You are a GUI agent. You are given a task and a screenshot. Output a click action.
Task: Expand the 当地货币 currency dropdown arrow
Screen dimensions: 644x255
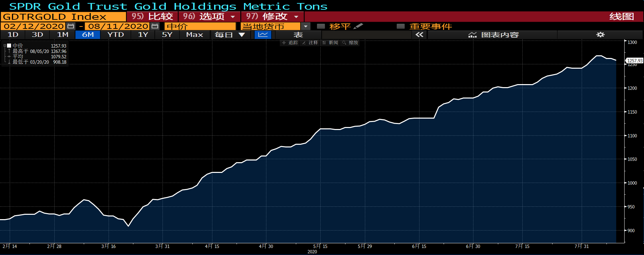pyautogui.click(x=306, y=26)
